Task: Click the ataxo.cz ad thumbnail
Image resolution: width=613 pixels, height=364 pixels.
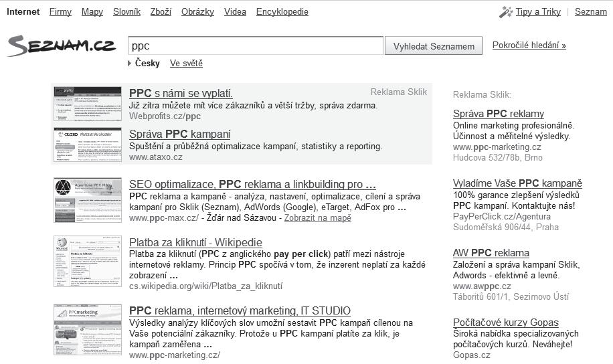Action: click(x=88, y=145)
